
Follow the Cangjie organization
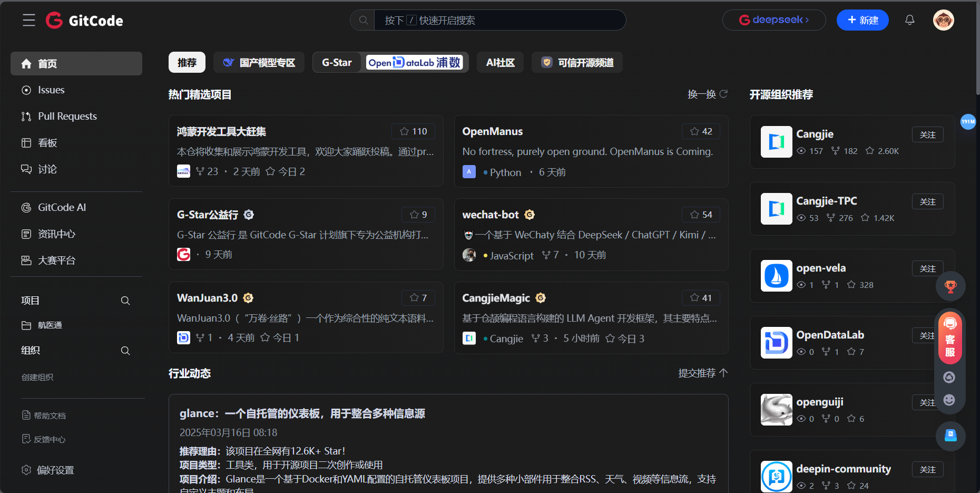tap(927, 134)
